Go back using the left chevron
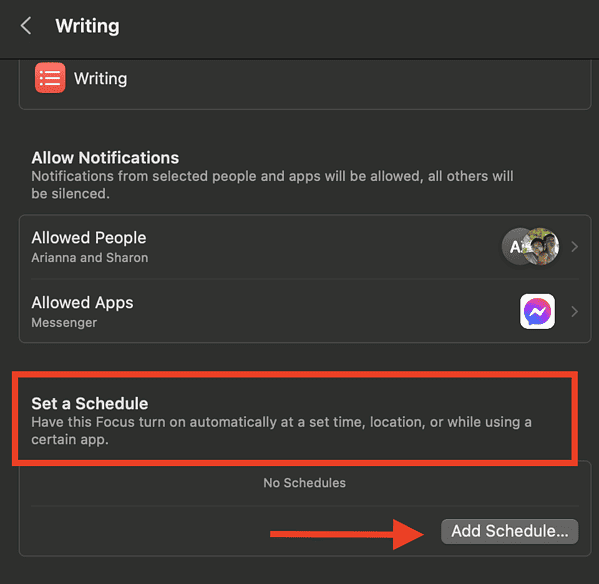Viewport: 599px width, 584px height. pos(26,26)
